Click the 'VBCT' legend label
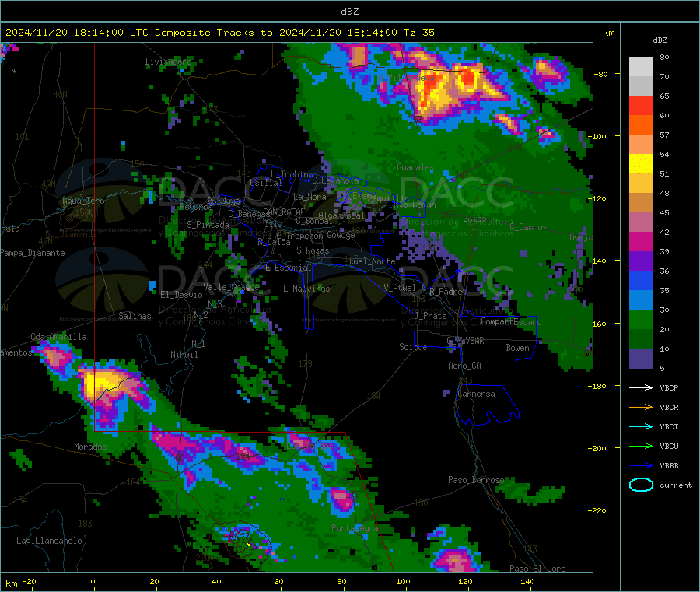The width and height of the screenshot is (700, 592). (669, 426)
